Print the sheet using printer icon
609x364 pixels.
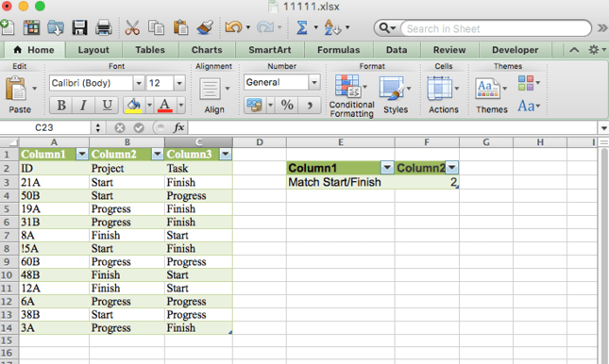point(104,27)
